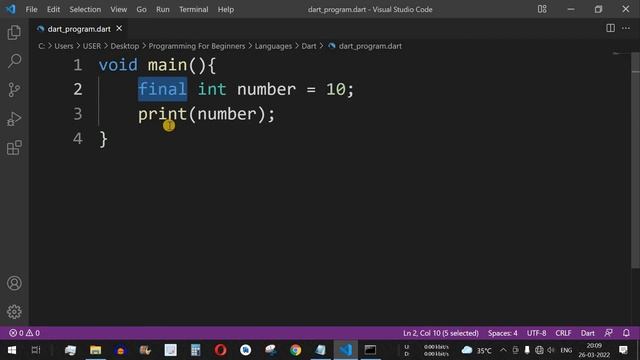Viewport: 640px width, 360px height.
Task: Click line number 1 in gutter
Action: (78, 65)
